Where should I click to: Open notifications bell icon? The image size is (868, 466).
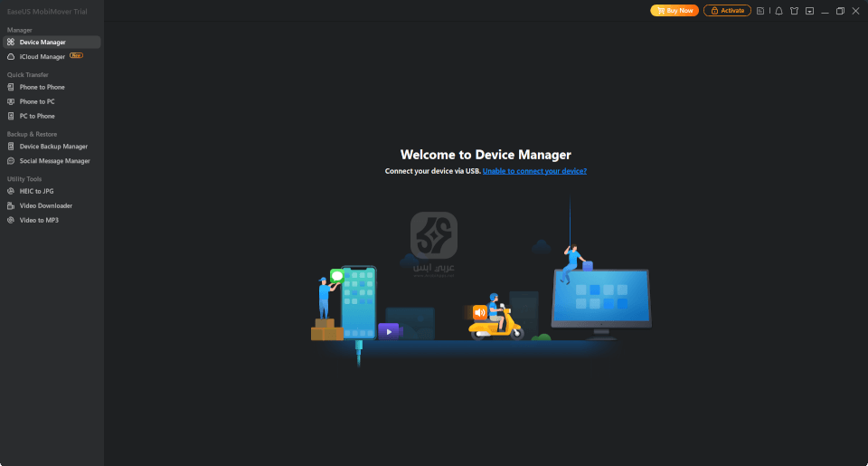778,11
